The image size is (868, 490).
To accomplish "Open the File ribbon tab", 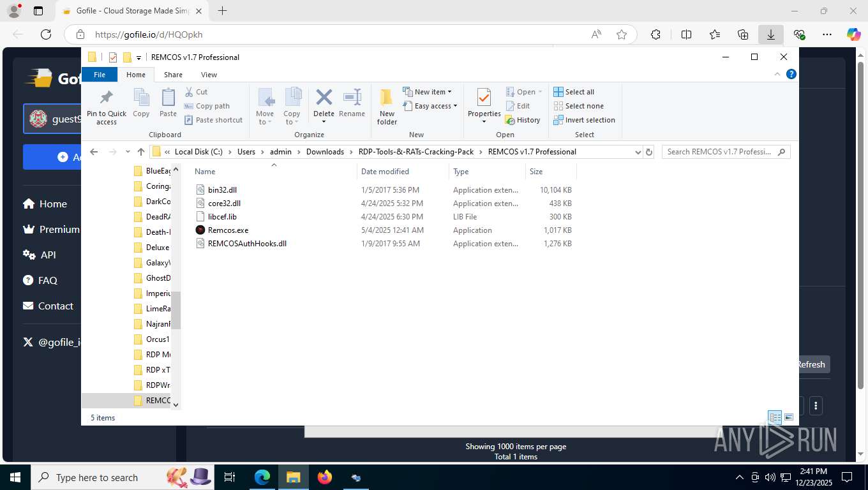I will coord(100,75).
